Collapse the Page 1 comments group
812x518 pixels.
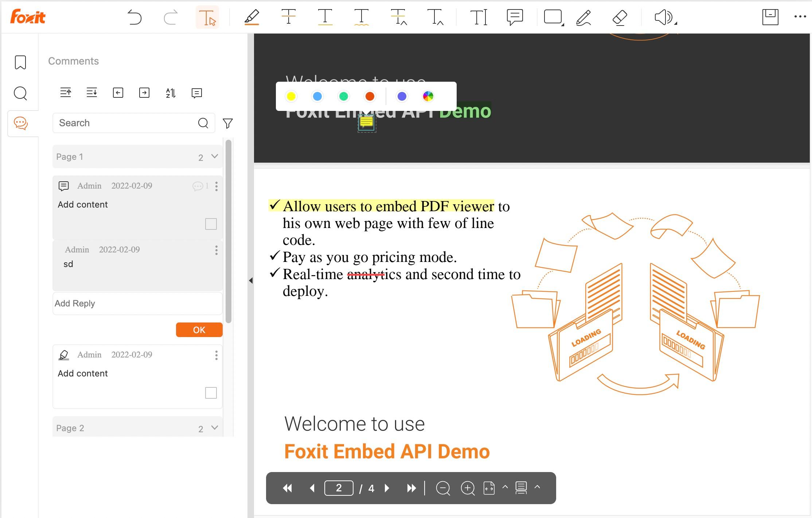(215, 156)
